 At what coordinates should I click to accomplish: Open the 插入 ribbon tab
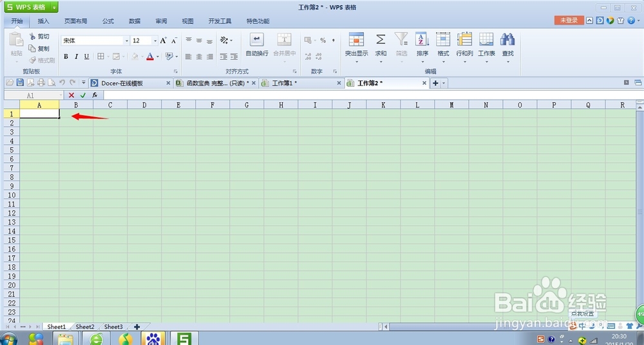[43, 21]
